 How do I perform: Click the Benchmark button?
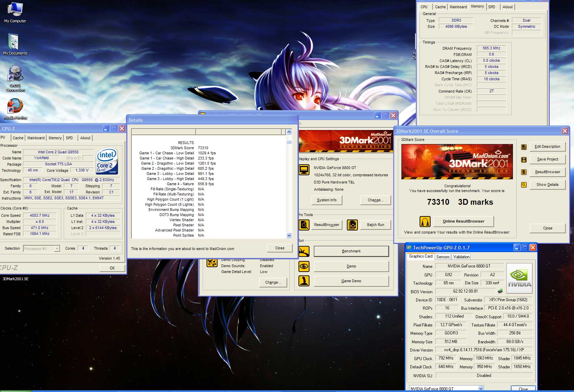(351, 251)
